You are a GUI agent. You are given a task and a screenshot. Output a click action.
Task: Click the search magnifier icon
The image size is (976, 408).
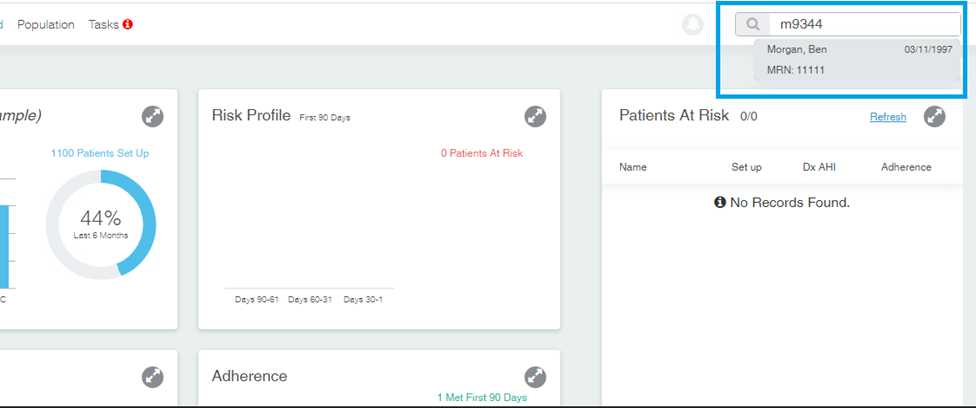coord(753,24)
